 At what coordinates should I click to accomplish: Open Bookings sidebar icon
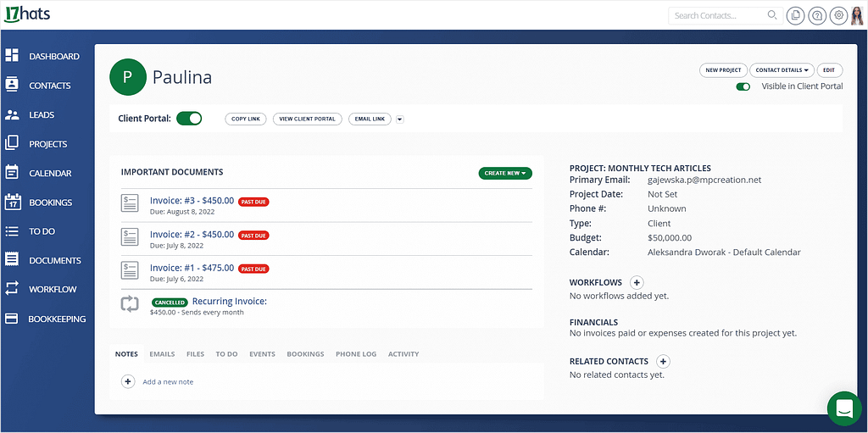[x=12, y=203]
